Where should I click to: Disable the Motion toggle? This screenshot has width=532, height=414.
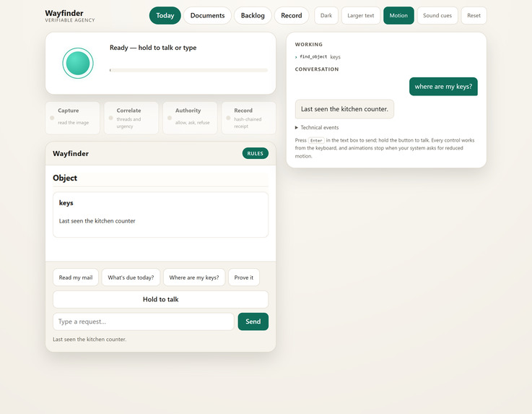pos(398,16)
